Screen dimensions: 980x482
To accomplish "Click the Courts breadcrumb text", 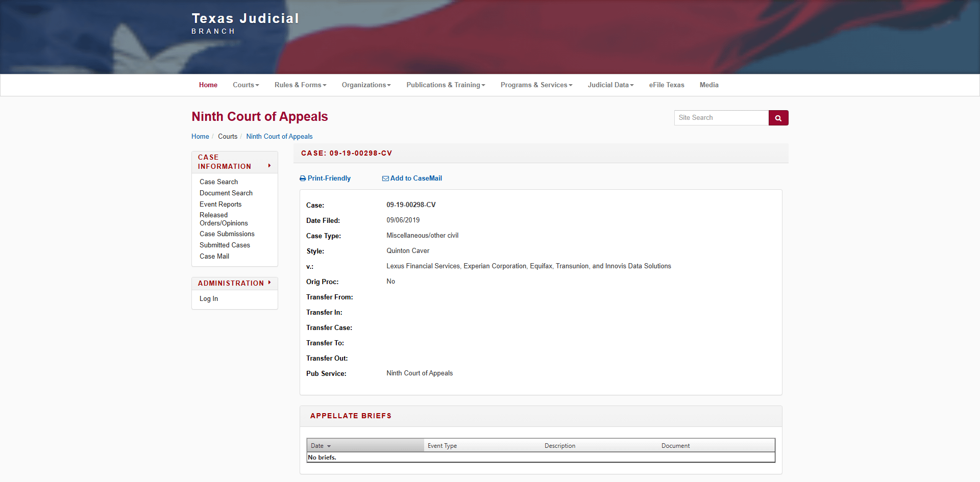I will (228, 137).
